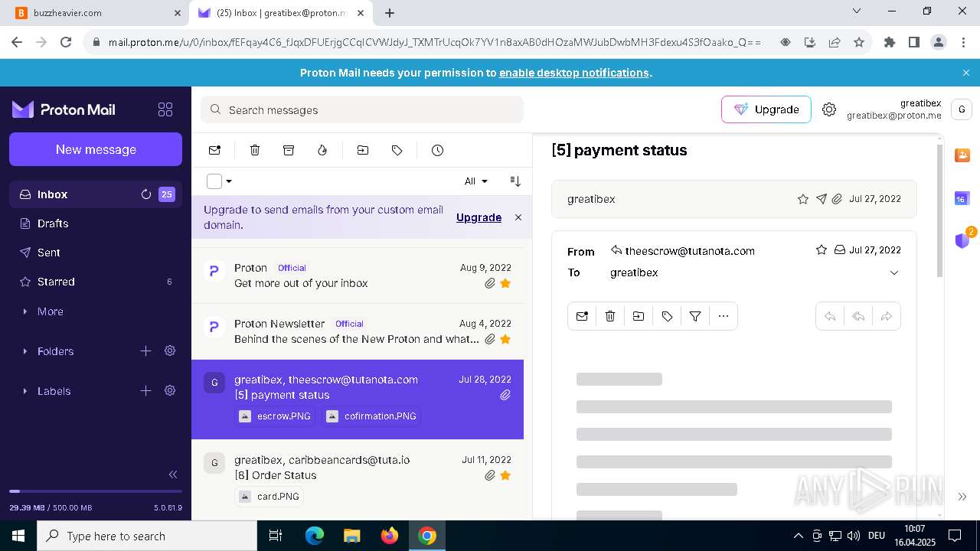Viewport: 980px width, 551px height.
Task: Mark open message unread in message toolbar
Action: (582, 316)
